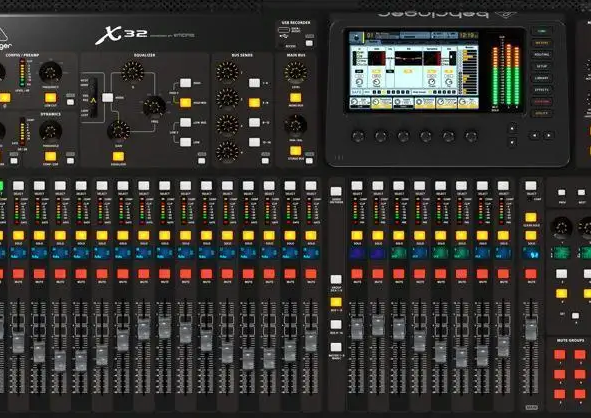Click the right arrow page key
This screenshot has width=591, height=418.
point(549,135)
